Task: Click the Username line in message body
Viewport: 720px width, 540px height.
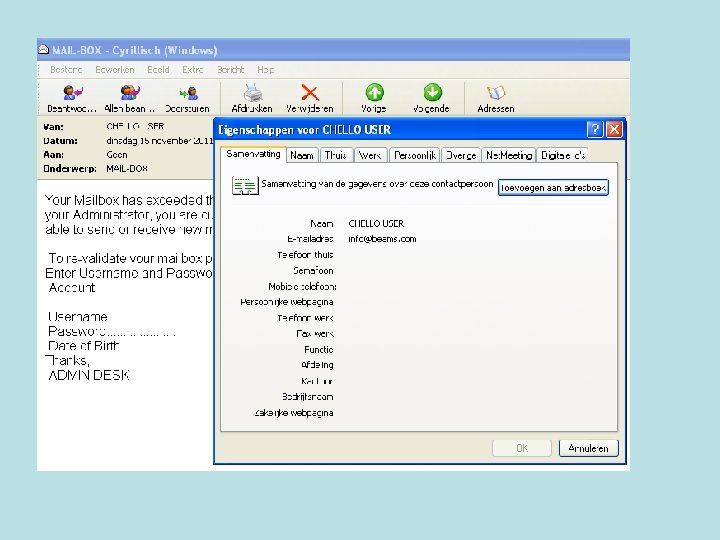Action: (78, 316)
